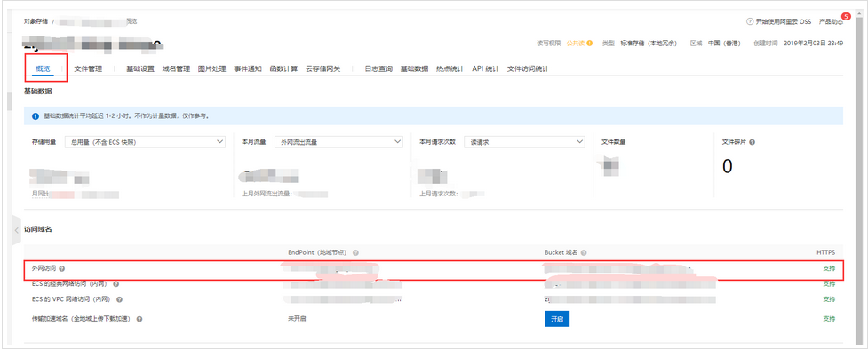
Task: Open the 热点统计 tab
Action: coord(450,69)
